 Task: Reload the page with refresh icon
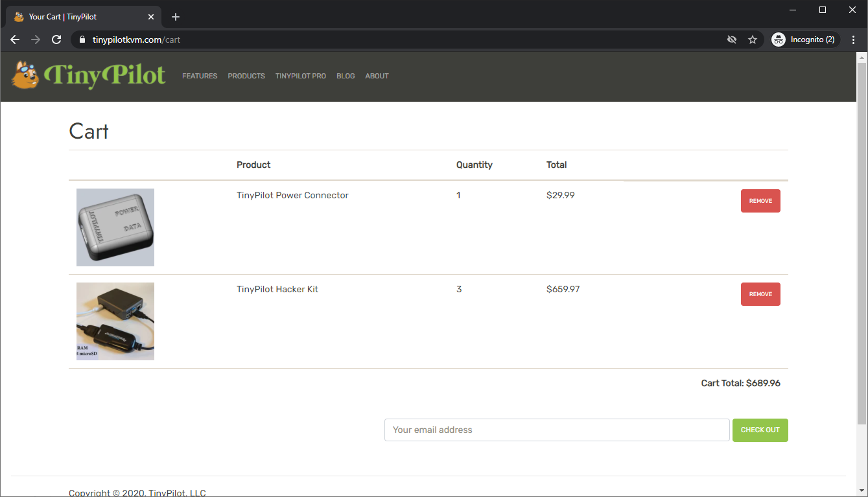pos(56,40)
